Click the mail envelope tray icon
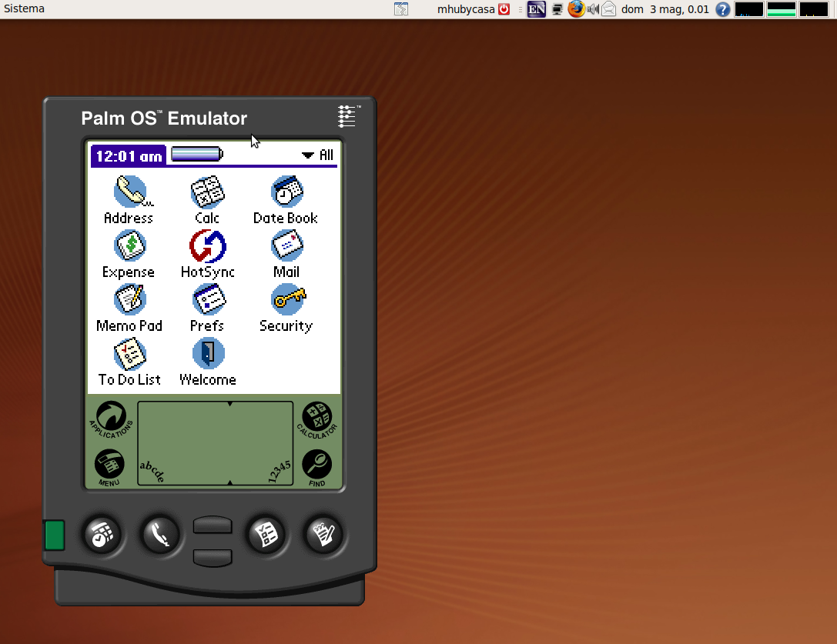The height and width of the screenshot is (644, 837). (609, 9)
